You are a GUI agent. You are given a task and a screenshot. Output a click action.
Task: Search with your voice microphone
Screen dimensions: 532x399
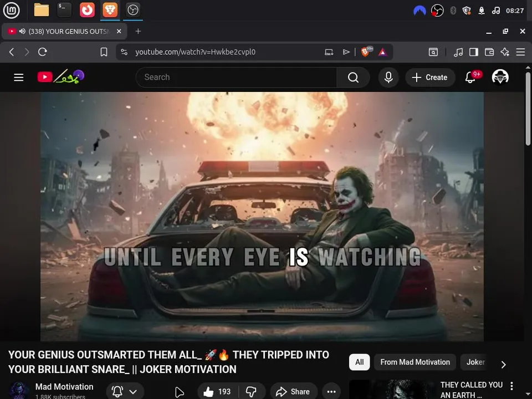[x=388, y=78]
